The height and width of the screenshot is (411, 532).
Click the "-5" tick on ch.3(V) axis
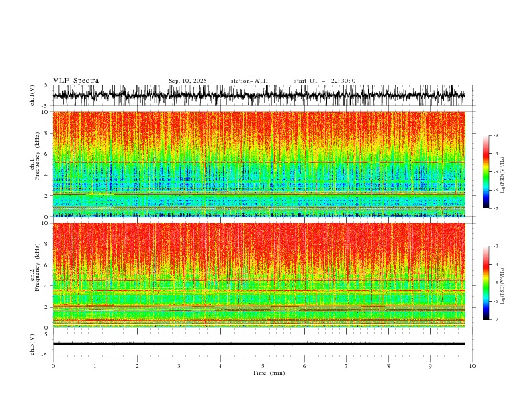tap(45, 355)
